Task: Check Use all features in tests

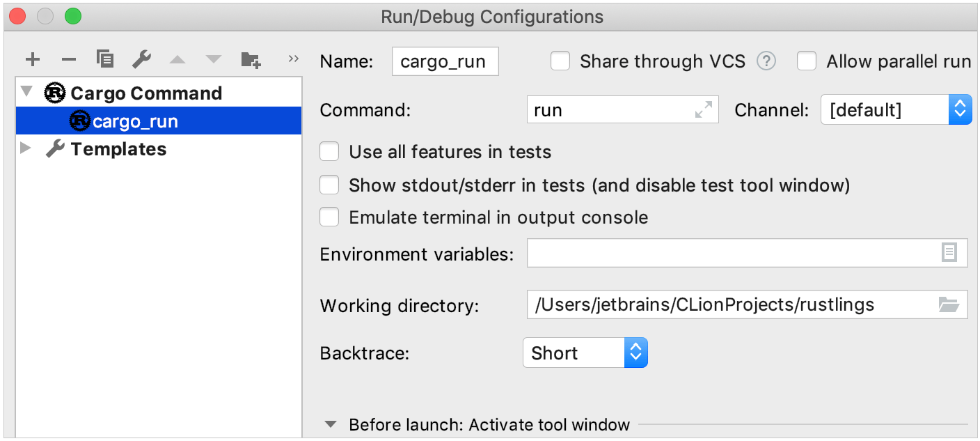Action: tap(329, 152)
